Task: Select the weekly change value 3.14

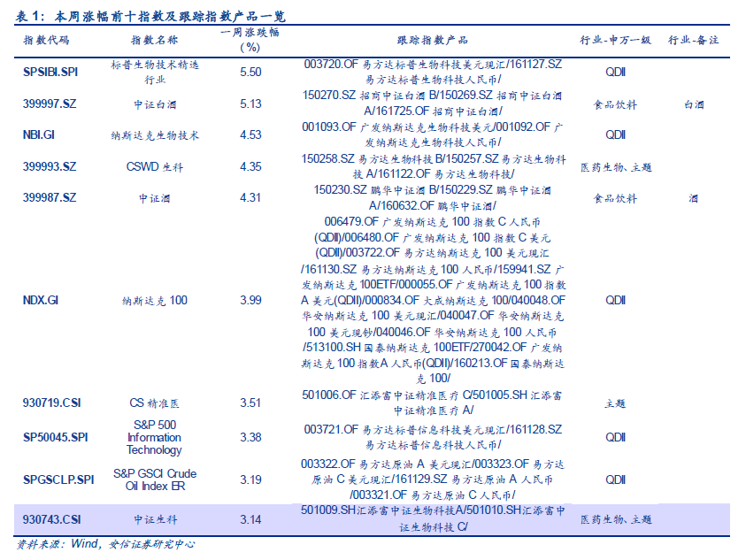Action: point(250,519)
